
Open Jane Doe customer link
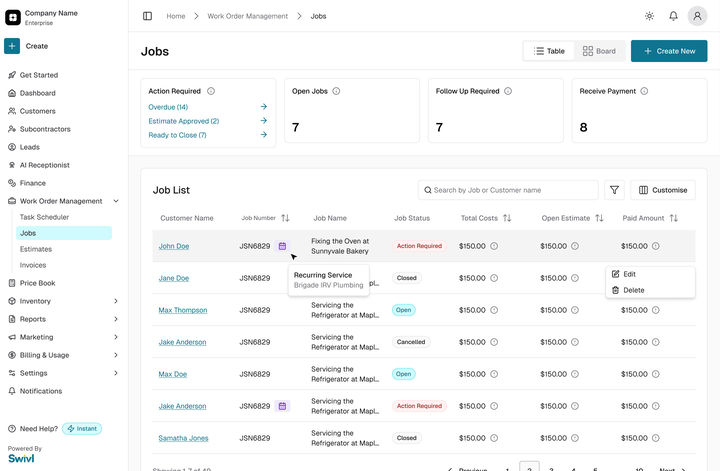coord(174,278)
